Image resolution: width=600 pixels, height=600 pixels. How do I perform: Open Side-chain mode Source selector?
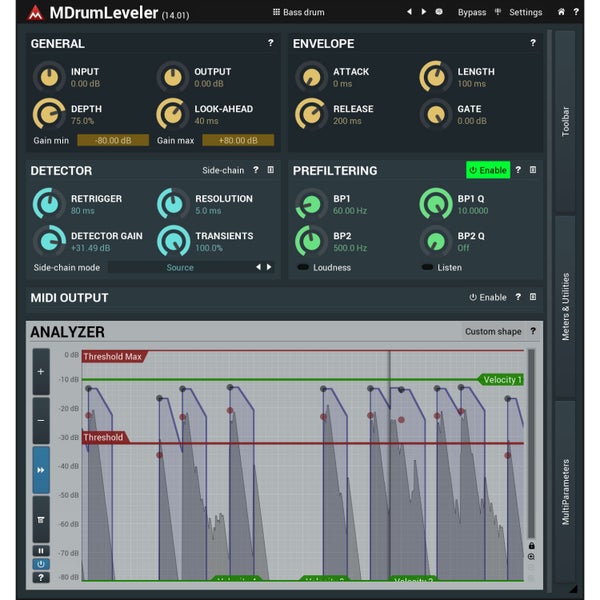coord(180,267)
